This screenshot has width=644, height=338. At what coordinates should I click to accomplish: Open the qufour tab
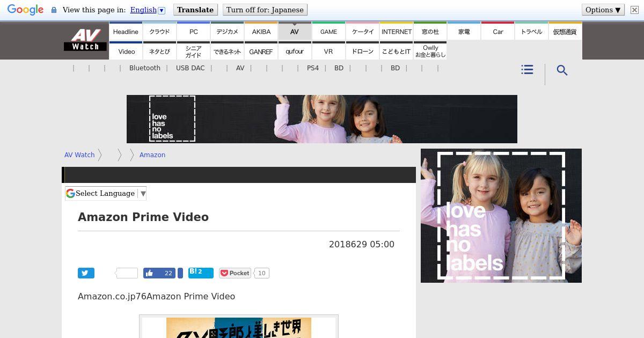(x=295, y=51)
